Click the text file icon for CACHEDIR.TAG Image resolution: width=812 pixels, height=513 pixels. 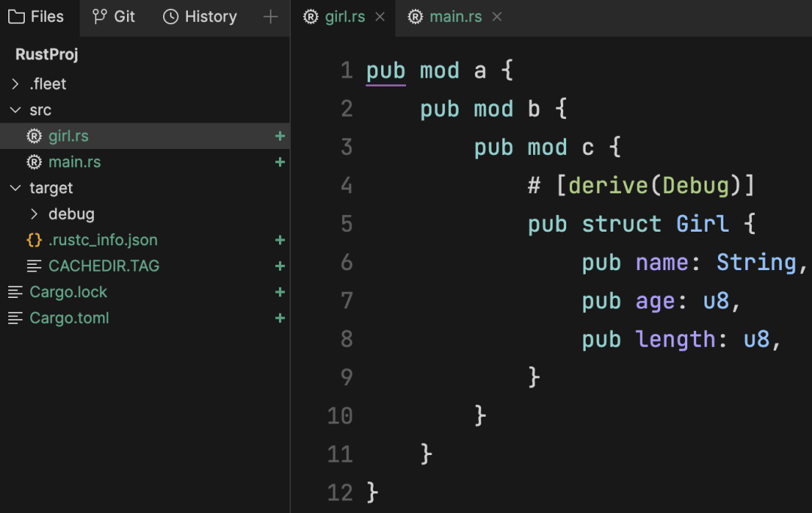[34, 266]
